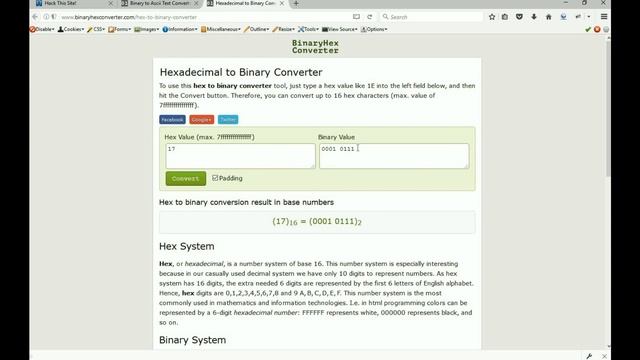Close the Hexadecimal to Binary Converter tab
This screenshot has width=640, height=360.
tap(282, 3)
